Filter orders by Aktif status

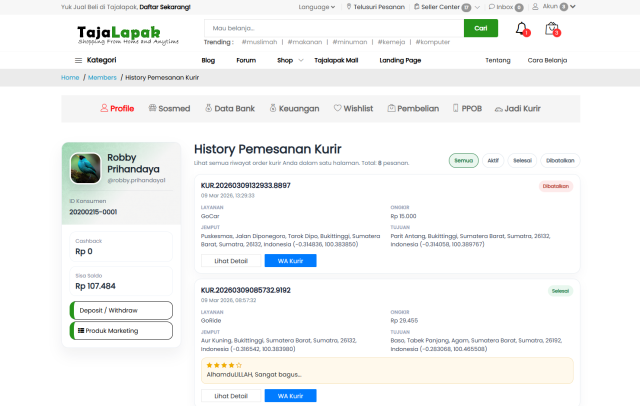493,160
